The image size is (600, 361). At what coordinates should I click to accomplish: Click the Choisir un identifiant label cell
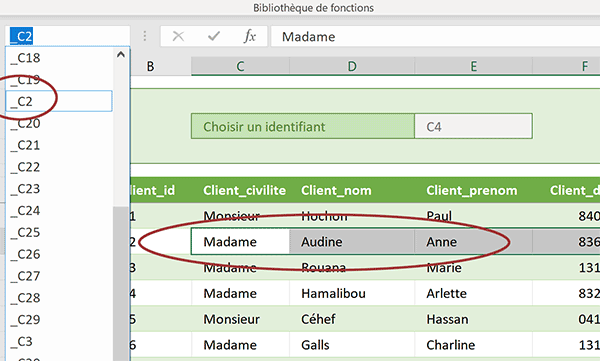pos(303,126)
